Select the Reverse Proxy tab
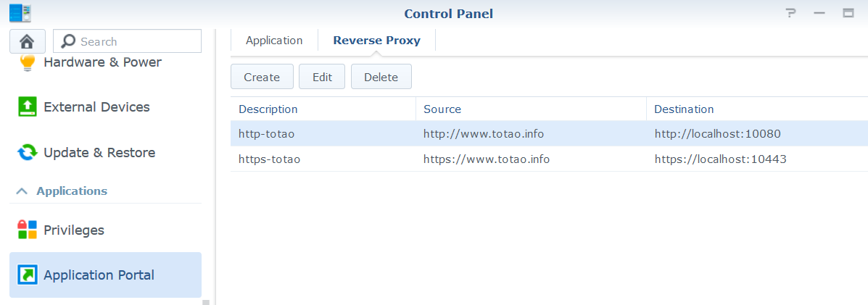 click(376, 41)
